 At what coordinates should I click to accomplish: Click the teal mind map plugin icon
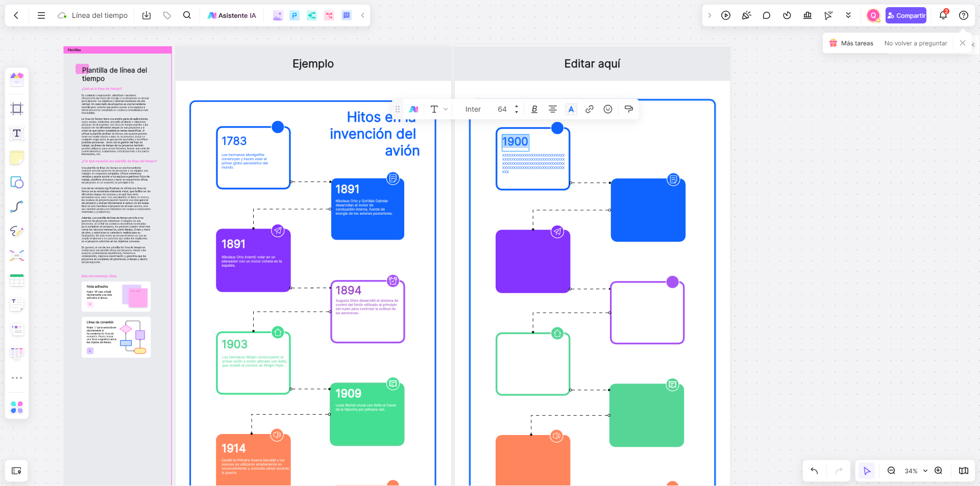tap(312, 15)
